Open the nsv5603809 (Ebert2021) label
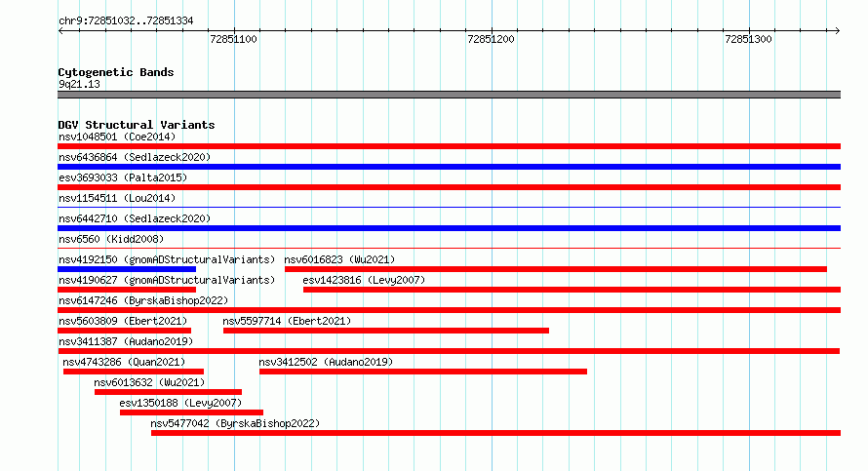Screen dimensions: 868x471 (123, 321)
